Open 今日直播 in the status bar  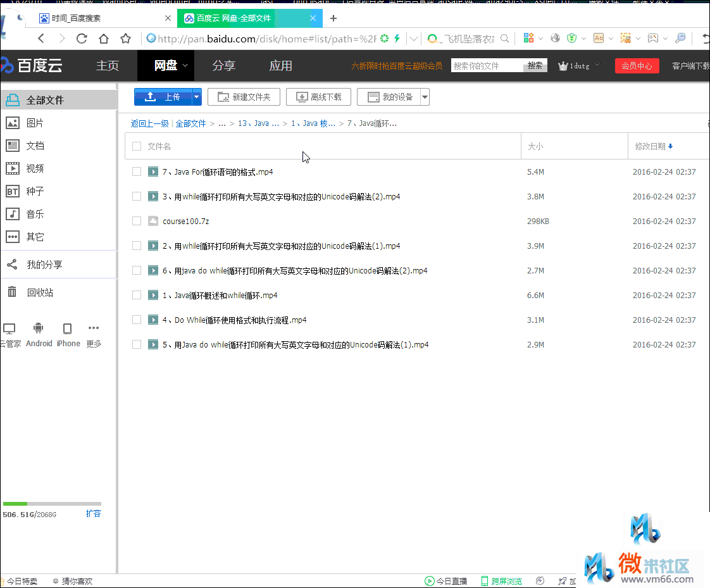[x=445, y=581]
